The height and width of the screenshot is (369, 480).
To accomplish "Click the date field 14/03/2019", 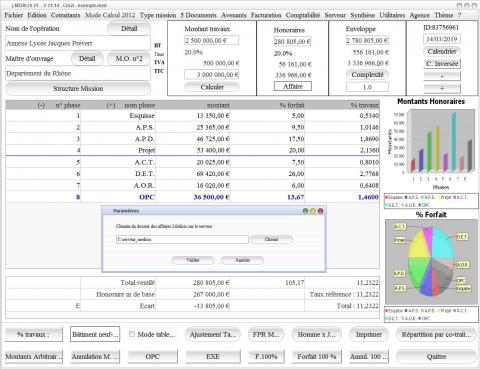I will pyautogui.click(x=442, y=39).
